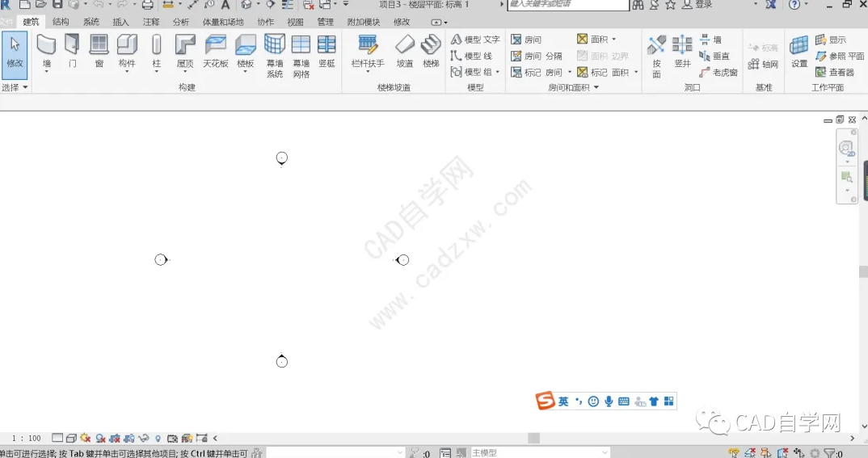Open the help question mark icon
The width and height of the screenshot is (868, 458).
794,5
